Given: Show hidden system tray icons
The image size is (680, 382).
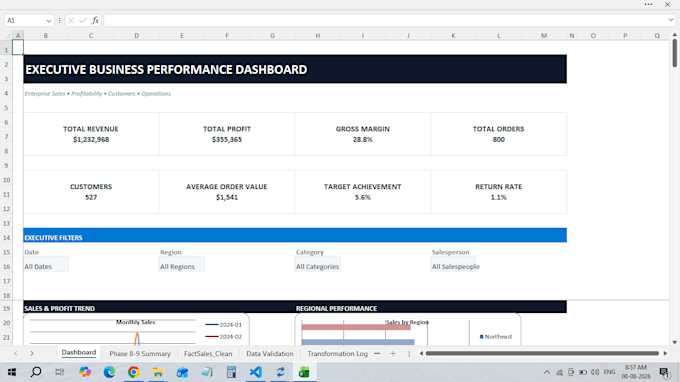Looking at the screenshot, I should (547, 372).
